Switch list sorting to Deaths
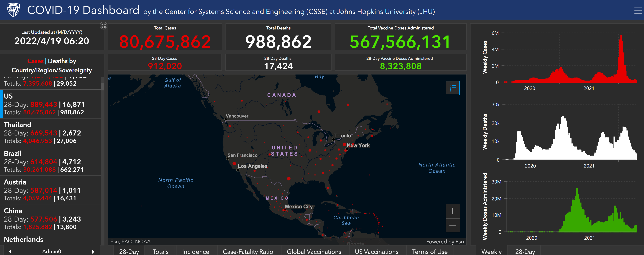This screenshot has width=644, height=255. pos(58,61)
